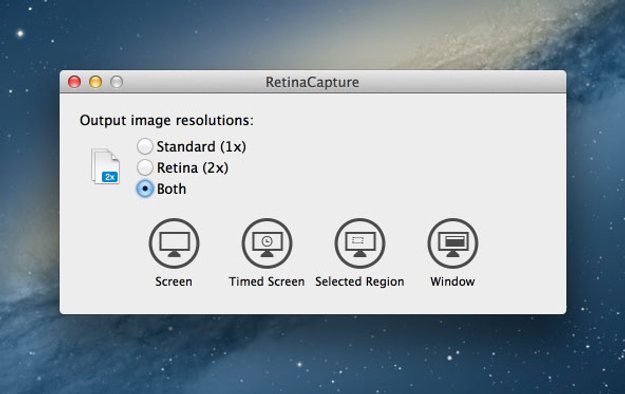Viewport: 625px width, 394px height.
Task: Click the RetinaCapture window title
Action: tap(312, 82)
